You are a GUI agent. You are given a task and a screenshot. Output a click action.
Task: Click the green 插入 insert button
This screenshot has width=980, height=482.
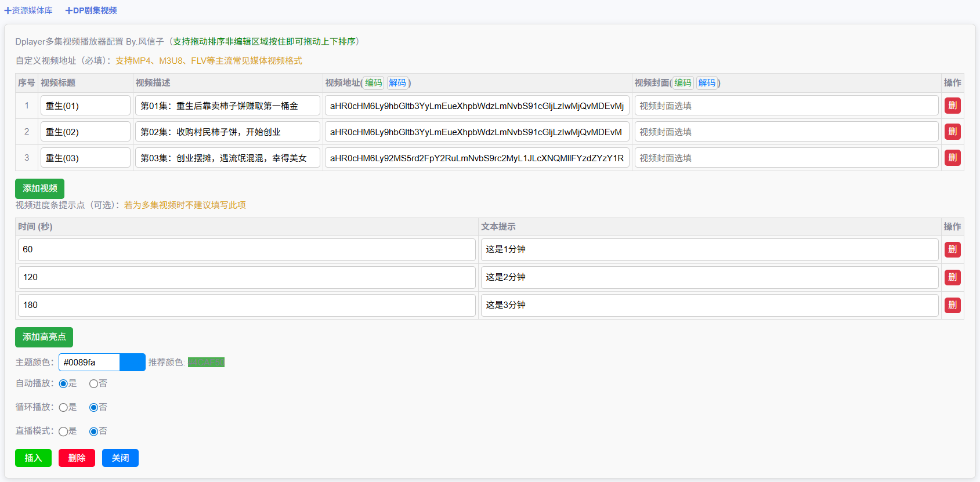pos(33,458)
